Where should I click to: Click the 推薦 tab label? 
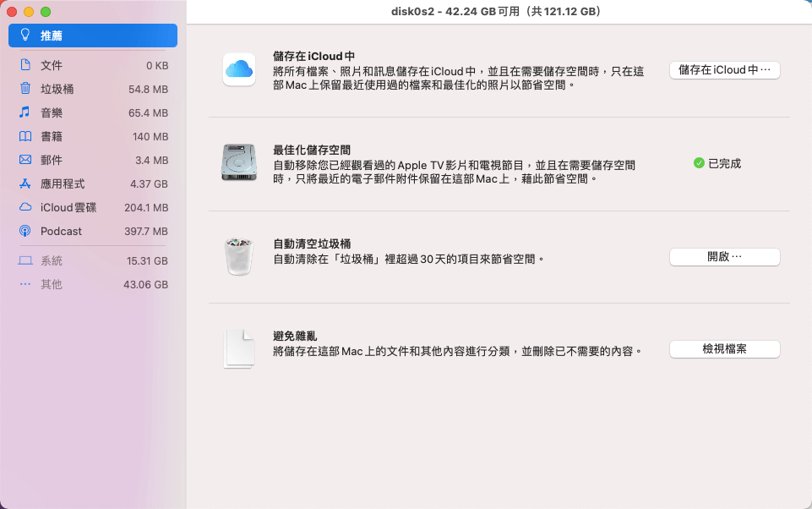[x=52, y=36]
